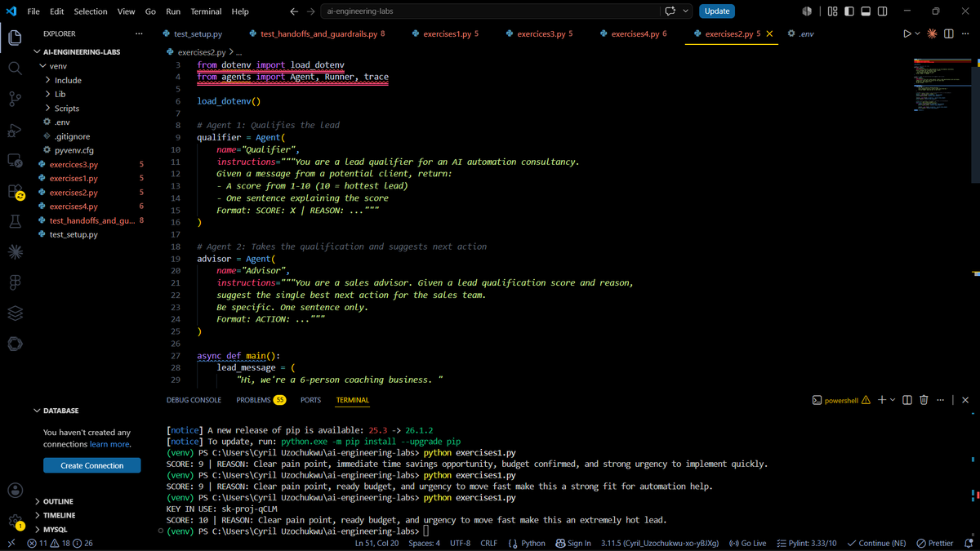Open the chat dropdown arrow in title bar

(685, 11)
